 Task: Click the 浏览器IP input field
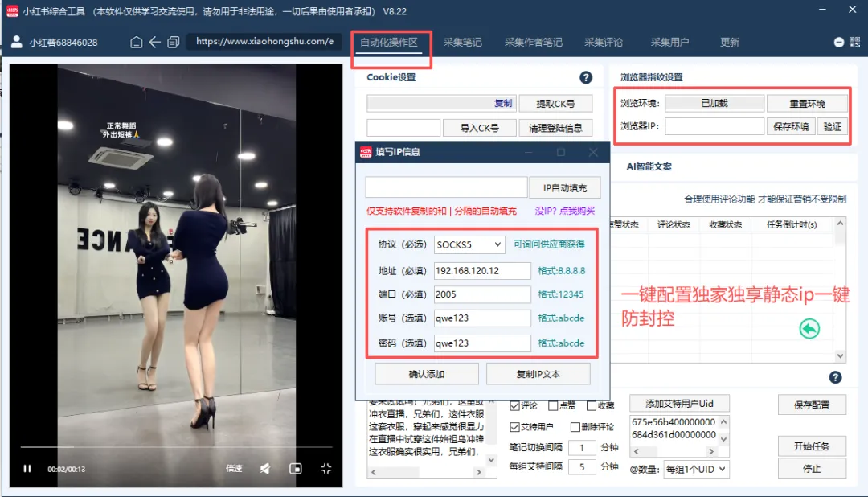pyautogui.click(x=714, y=125)
